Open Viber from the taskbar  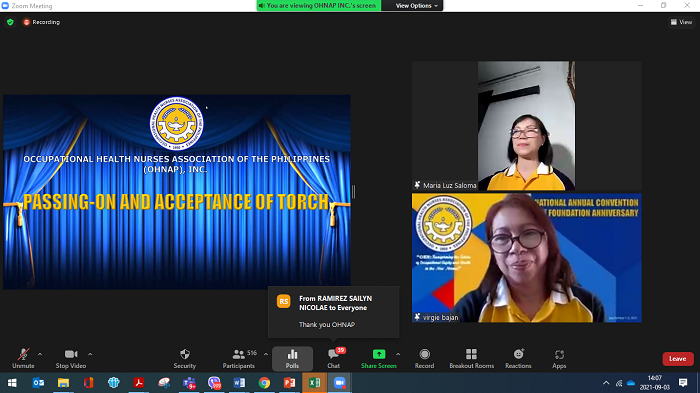(214, 383)
